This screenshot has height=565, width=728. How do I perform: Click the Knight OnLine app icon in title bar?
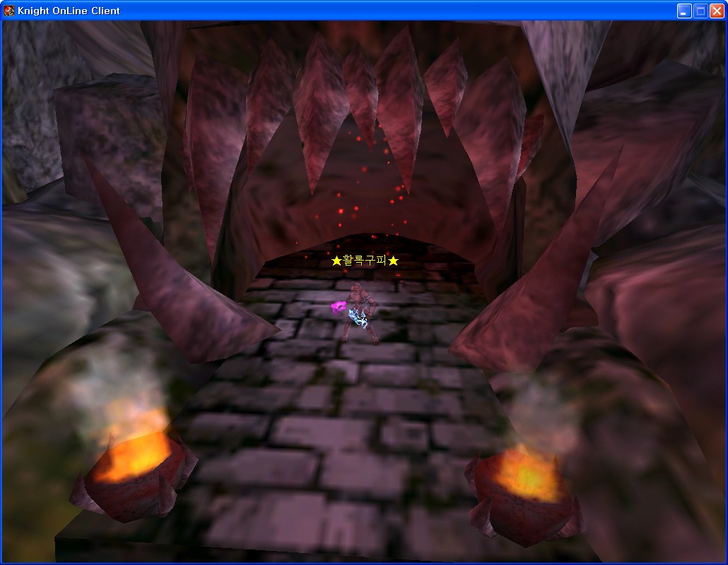8,11
